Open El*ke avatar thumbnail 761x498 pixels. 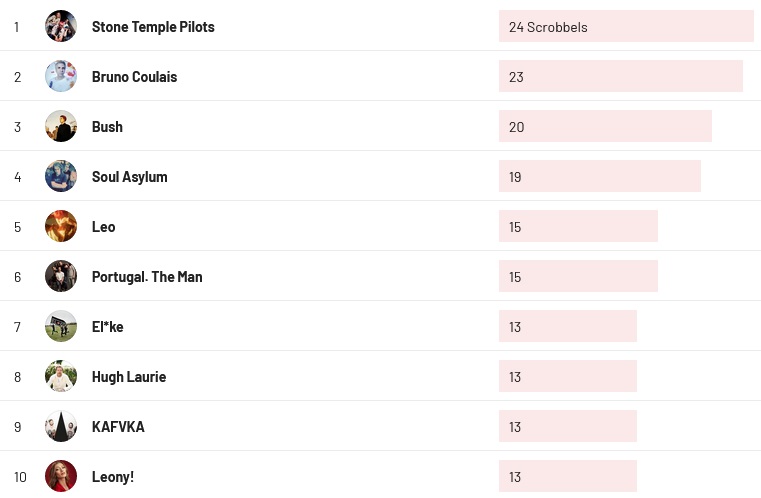click(61, 326)
